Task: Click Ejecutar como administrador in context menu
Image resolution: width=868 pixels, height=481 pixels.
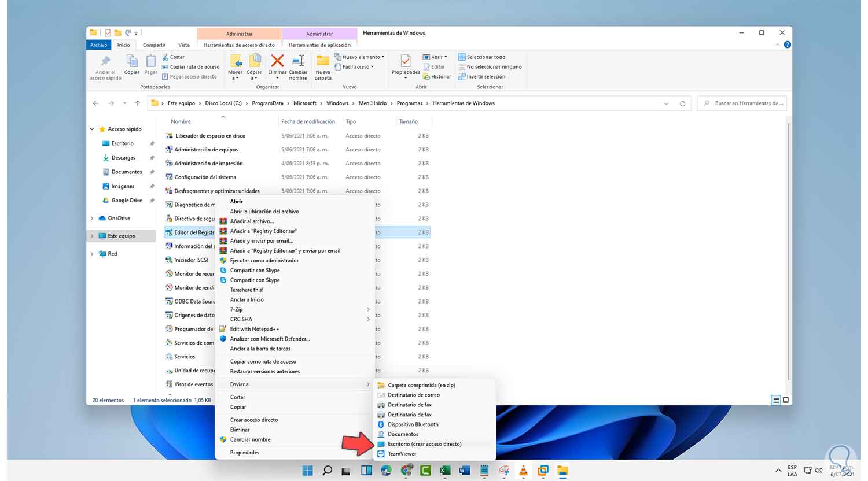Action: (264, 261)
